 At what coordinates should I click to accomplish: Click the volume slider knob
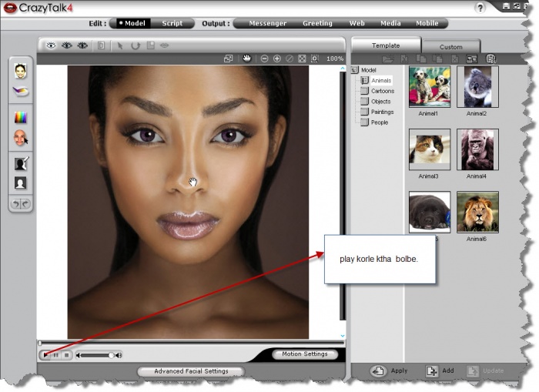(111, 355)
